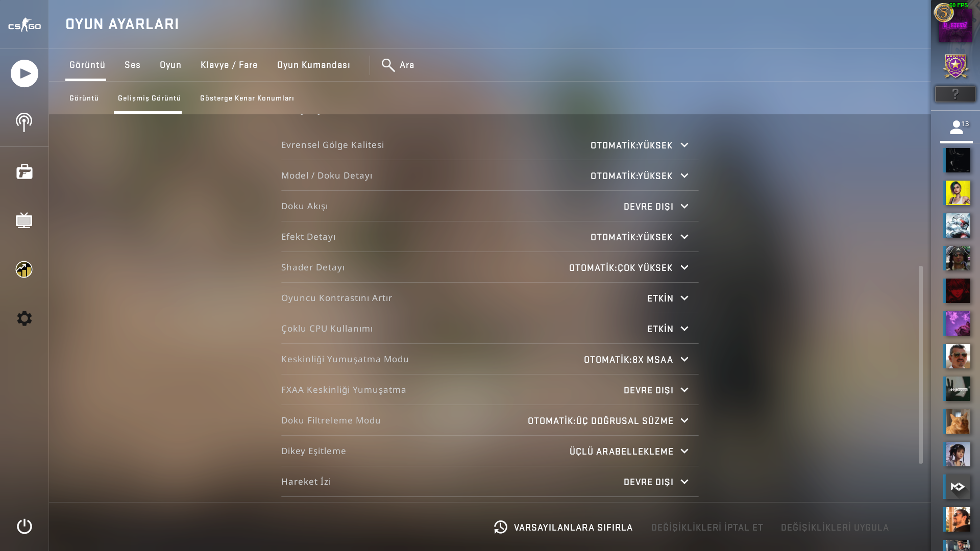Image resolution: width=980 pixels, height=551 pixels.
Task: Open the broadcast antenna news icon
Action: click(x=24, y=122)
